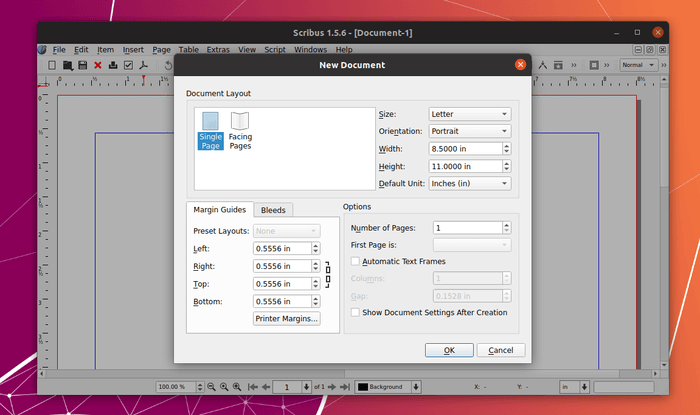Open the Normal image preview quality dropdown
The width and height of the screenshot is (700, 415).
click(x=638, y=65)
